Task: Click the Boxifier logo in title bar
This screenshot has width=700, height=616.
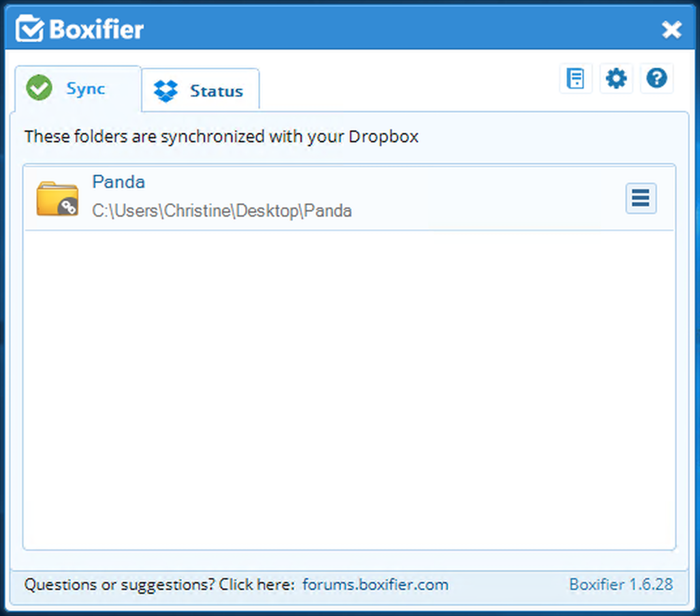Action: pyautogui.click(x=80, y=29)
